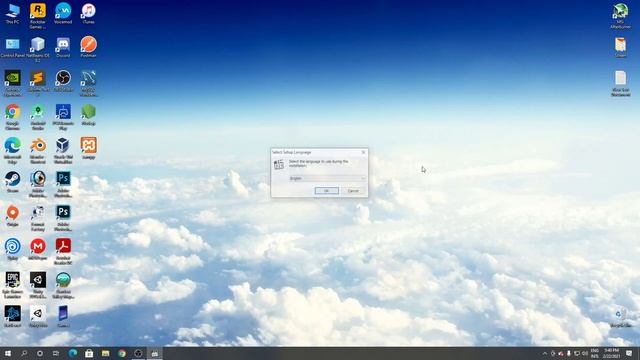Launch MySQL Workbench dolphin icon
Image resolution: width=640 pixels, height=360 pixels.
89,83
